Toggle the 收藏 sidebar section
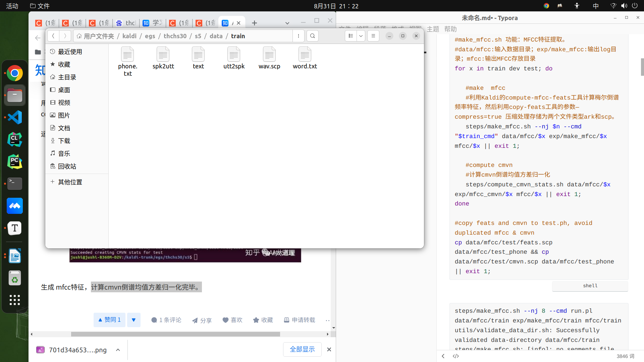The width and height of the screenshot is (644, 362). coord(64,64)
